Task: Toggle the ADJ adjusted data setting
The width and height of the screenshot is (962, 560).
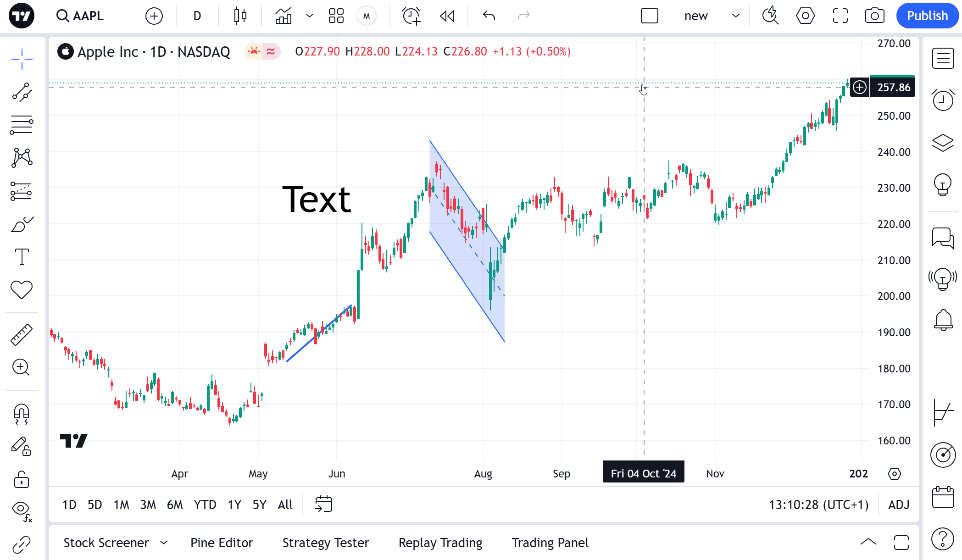Action: 899,505
